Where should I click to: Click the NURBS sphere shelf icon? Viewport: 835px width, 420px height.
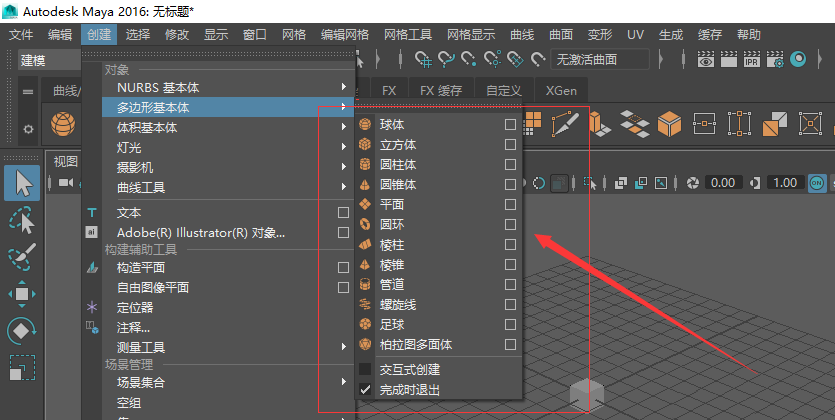point(63,125)
